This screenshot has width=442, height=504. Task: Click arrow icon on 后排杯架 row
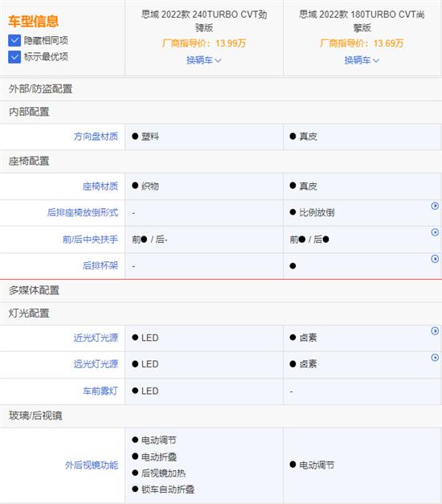[x=435, y=259]
